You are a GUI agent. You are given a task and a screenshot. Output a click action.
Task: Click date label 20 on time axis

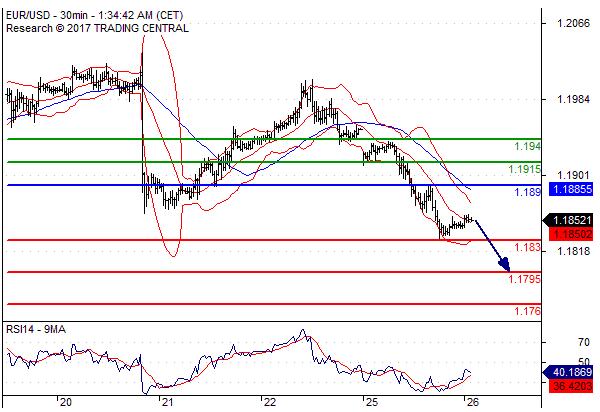click(65, 402)
